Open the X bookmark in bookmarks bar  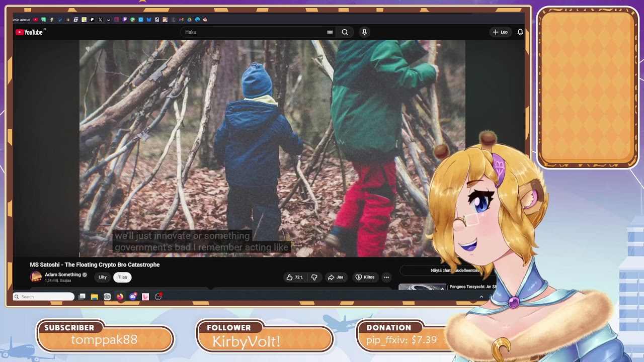pos(100,20)
